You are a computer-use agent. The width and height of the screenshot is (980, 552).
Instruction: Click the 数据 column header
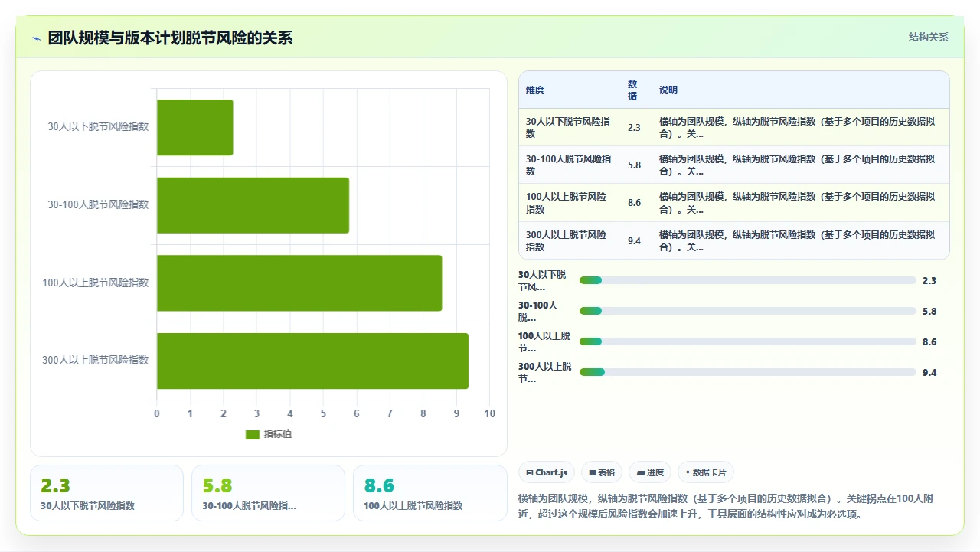click(x=632, y=90)
